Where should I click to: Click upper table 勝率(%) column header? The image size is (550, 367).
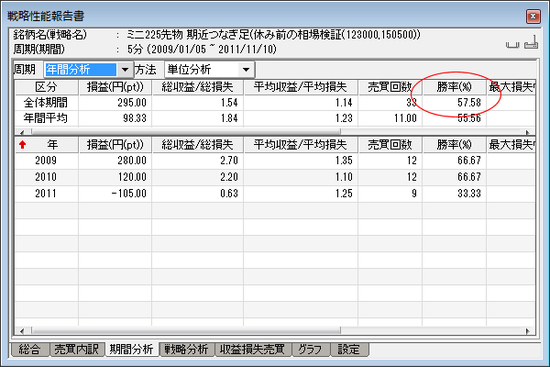[x=454, y=87]
